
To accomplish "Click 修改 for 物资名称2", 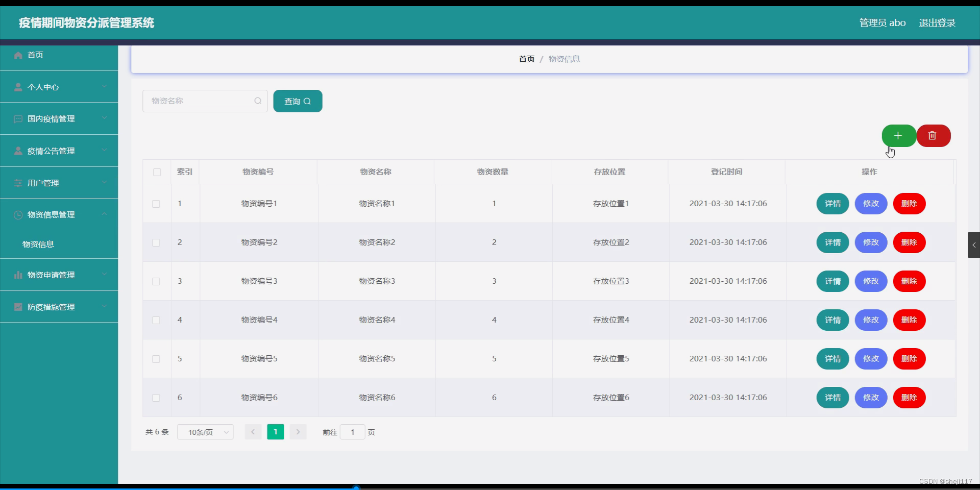I will point(871,242).
